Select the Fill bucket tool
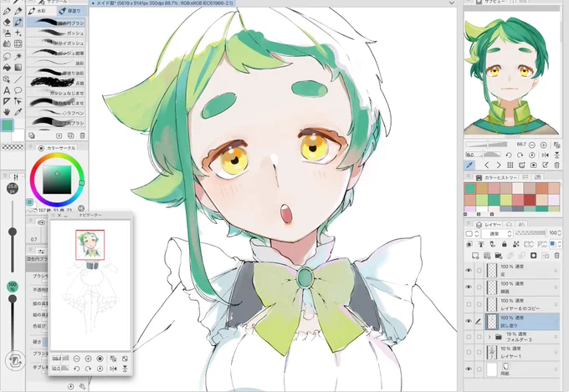This screenshot has height=392, width=569. pos(7,68)
